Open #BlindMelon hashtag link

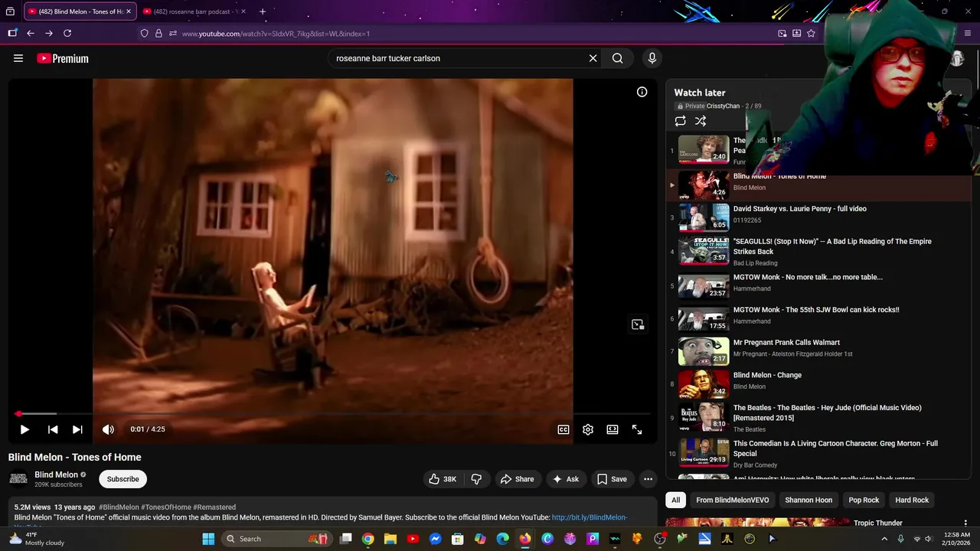[119, 507]
